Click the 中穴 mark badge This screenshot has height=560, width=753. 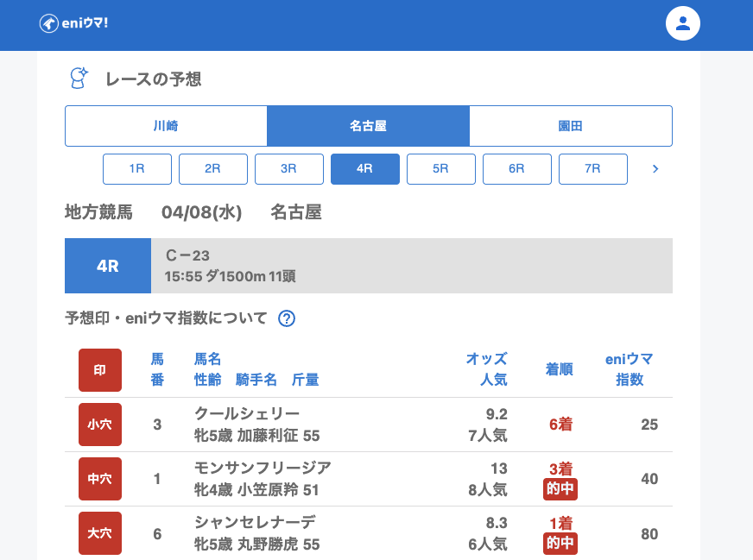click(x=100, y=479)
